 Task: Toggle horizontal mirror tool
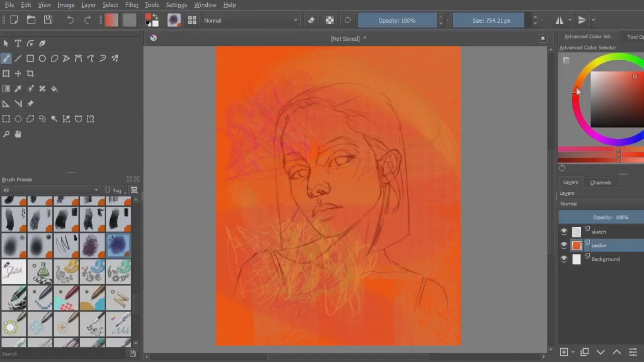tap(559, 20)
